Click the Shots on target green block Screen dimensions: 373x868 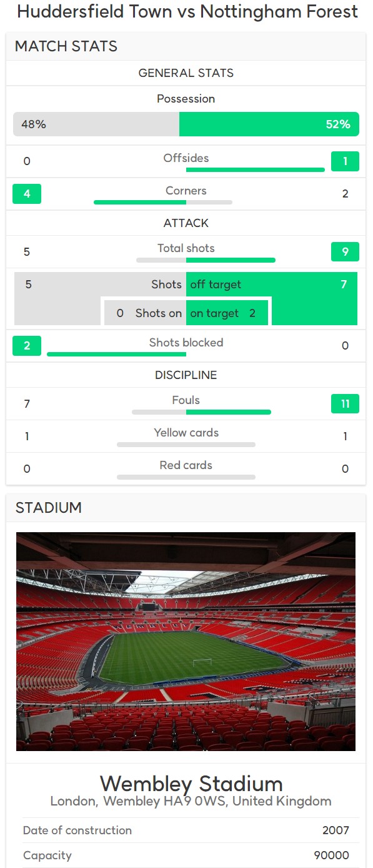[227, 313]
